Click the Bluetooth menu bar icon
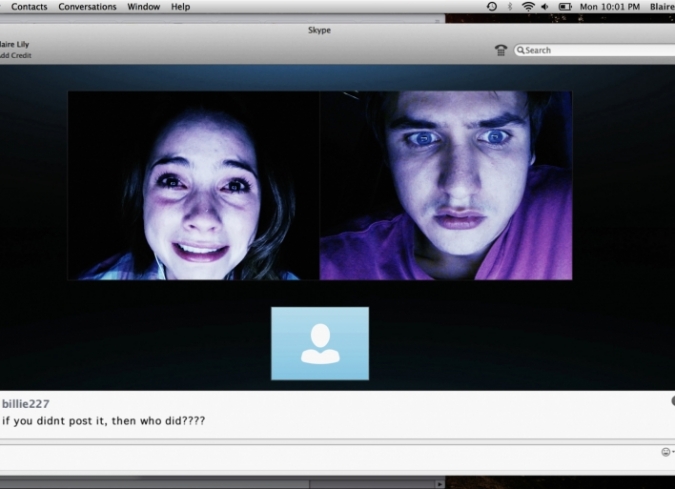675x489 pixels. 510,6
